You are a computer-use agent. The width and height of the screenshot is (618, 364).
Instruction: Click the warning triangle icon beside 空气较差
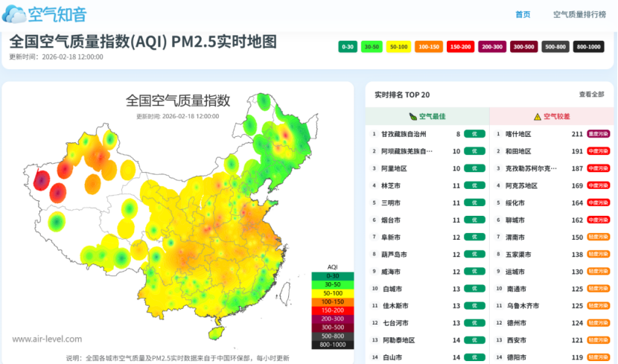(x=537, y=117)
